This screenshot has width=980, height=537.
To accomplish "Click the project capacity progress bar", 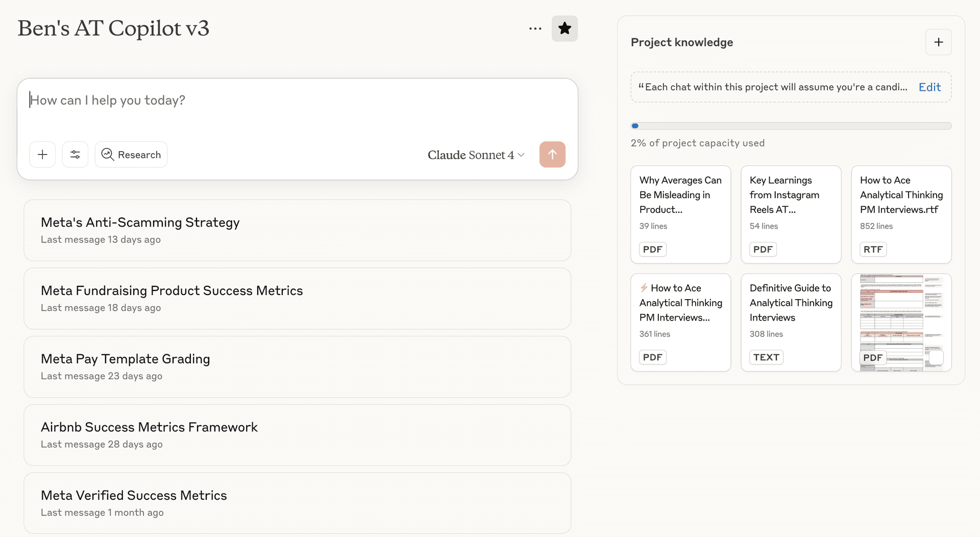I will [x=791, y=126].
